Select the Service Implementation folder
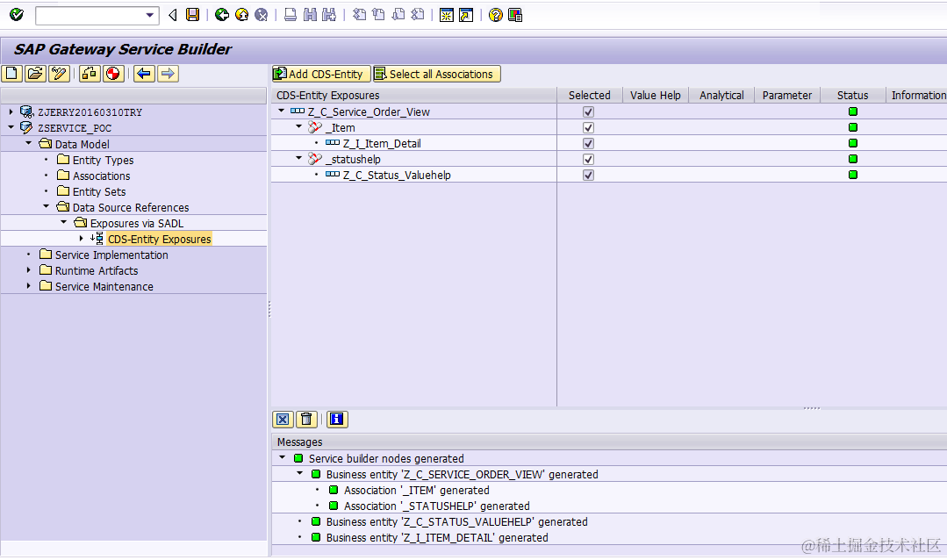This screenshot has height=560, width=947. [111, 255]
